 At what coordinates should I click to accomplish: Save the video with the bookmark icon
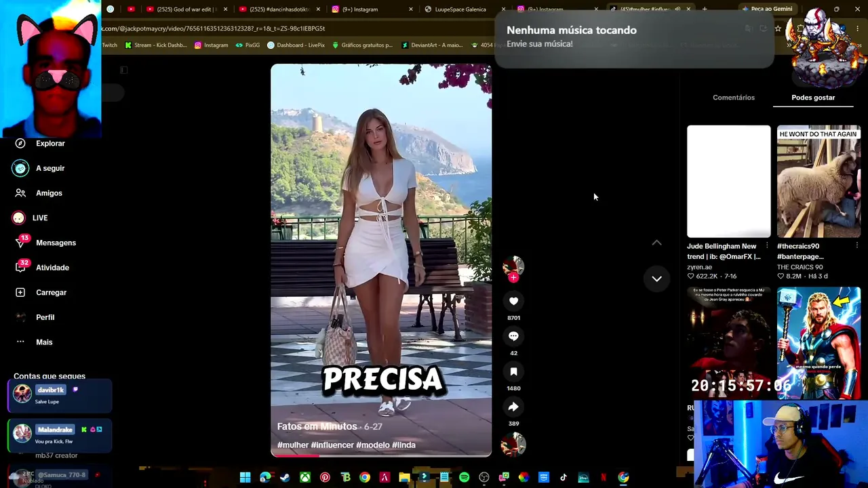coord(513,371)
